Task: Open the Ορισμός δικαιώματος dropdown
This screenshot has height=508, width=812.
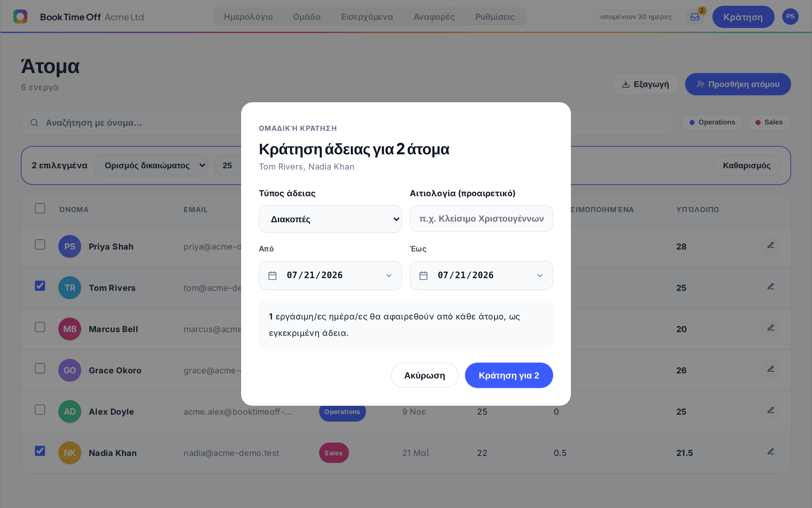Action: pos(151,165)
